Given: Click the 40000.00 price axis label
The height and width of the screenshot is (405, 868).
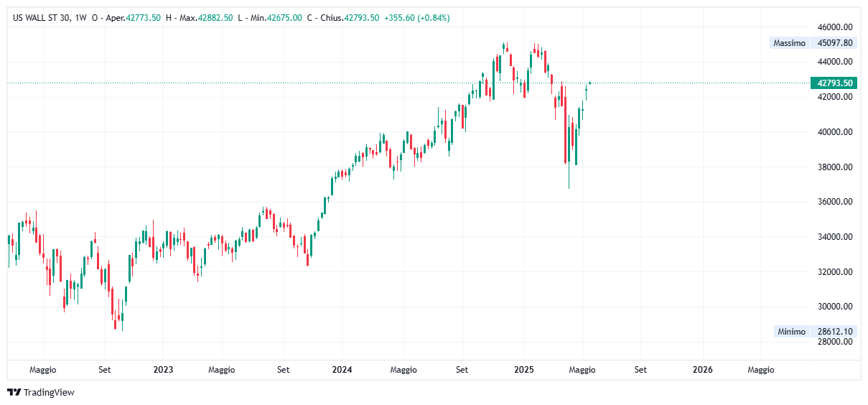Looking at the screenshot, I should [x=835, y=132].
